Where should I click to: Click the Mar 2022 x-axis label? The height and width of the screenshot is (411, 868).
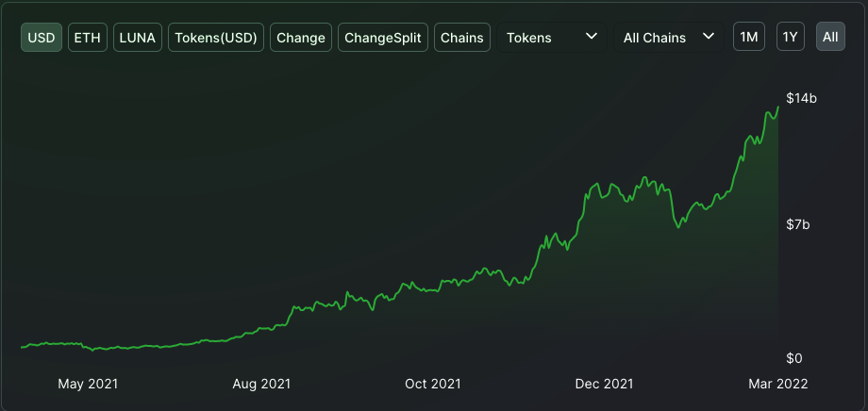point(777,384)
